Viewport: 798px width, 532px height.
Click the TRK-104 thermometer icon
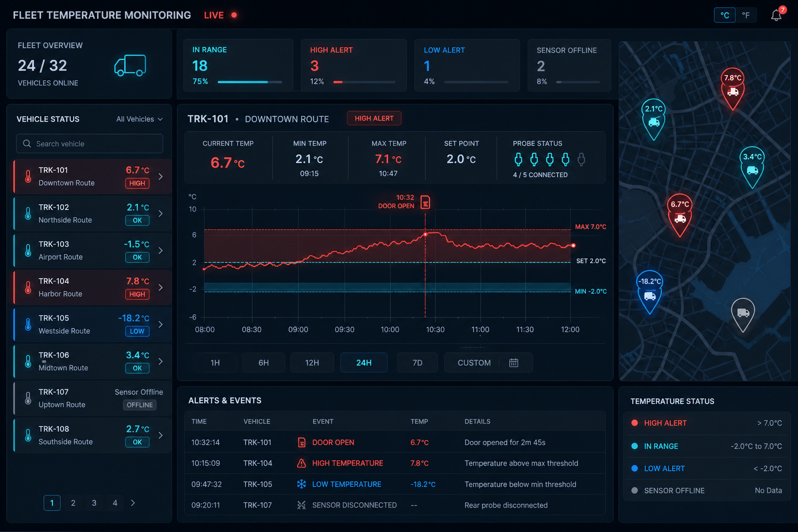click(28, 287)
